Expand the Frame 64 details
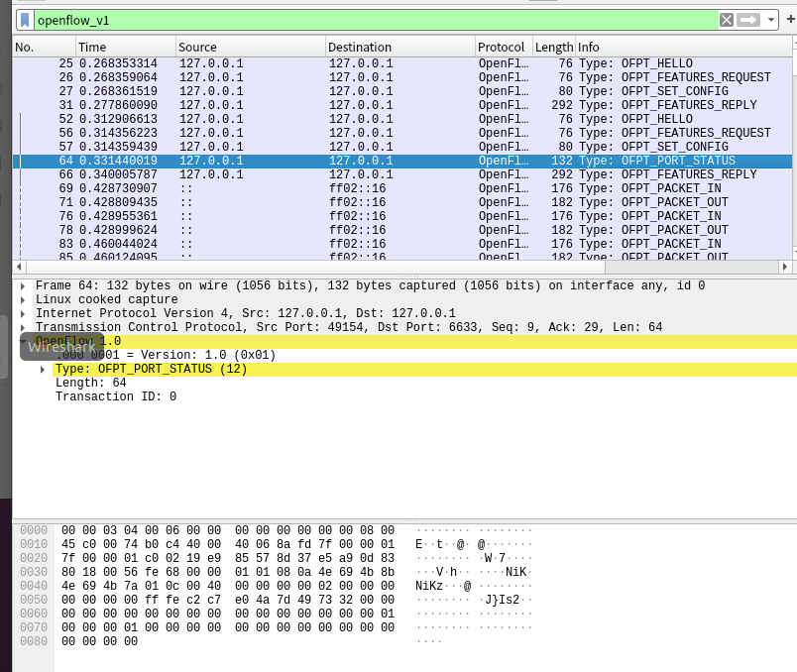This screenshot has height=672, width=797. 23,286
